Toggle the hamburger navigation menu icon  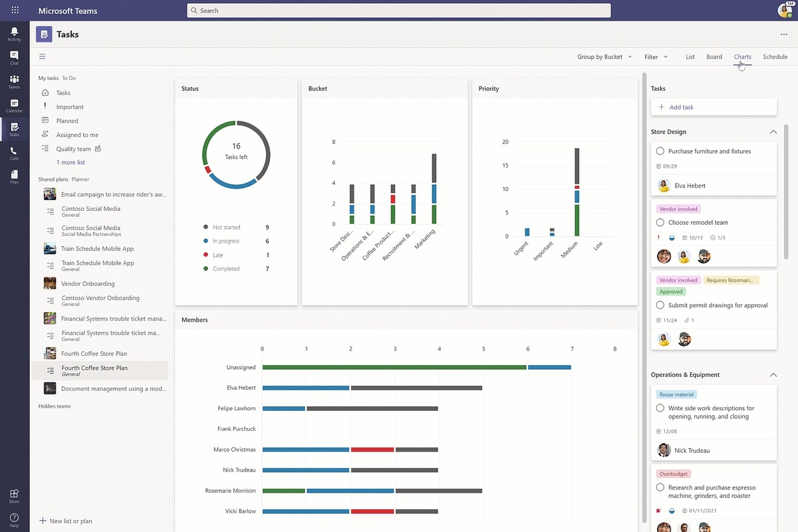43,57
